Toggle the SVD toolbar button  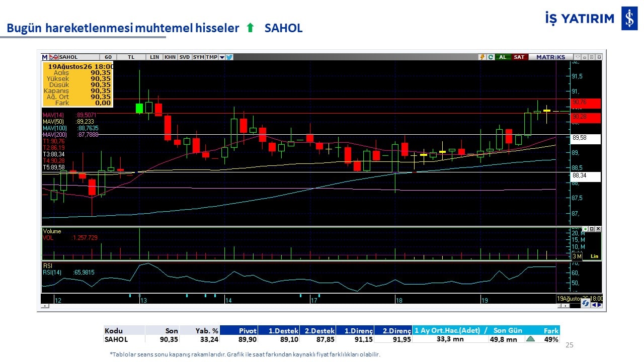coord(185,57)
